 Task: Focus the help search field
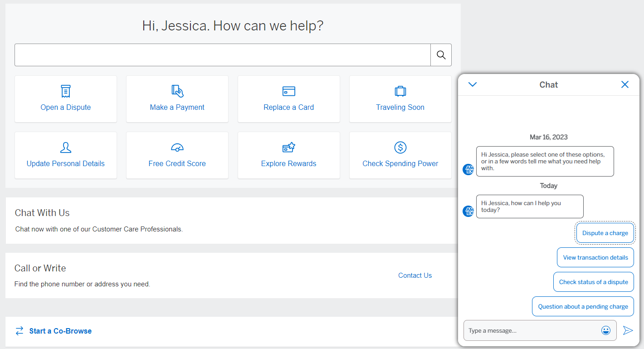click(x=223, y=55)
